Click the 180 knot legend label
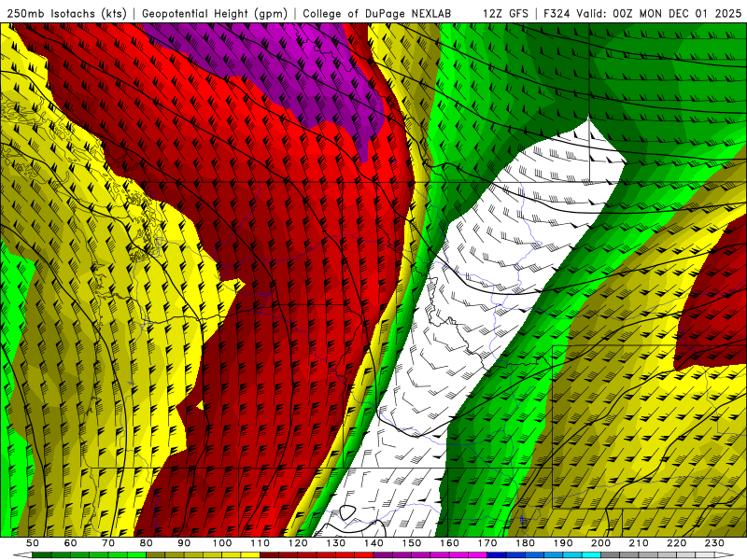 point(525,543)
